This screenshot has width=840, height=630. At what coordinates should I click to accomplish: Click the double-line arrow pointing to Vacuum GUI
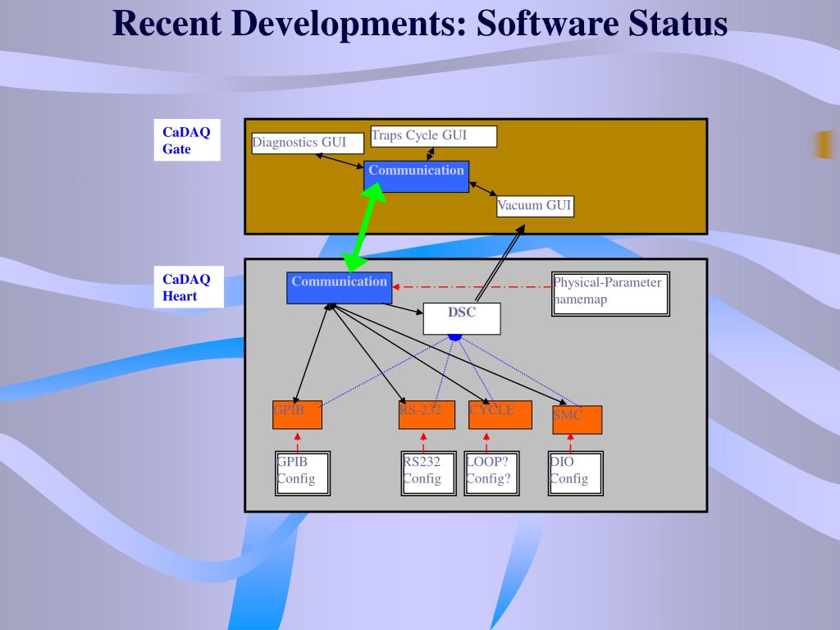[x=500, y=263]
